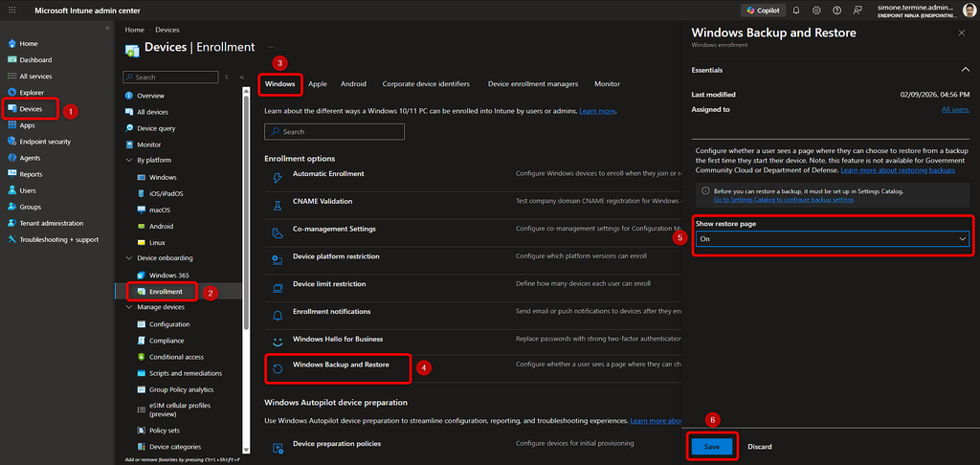This screenshot has width=980, height=465.
Task: Click the Devices breadcrumb link
Action: (167, 30)
